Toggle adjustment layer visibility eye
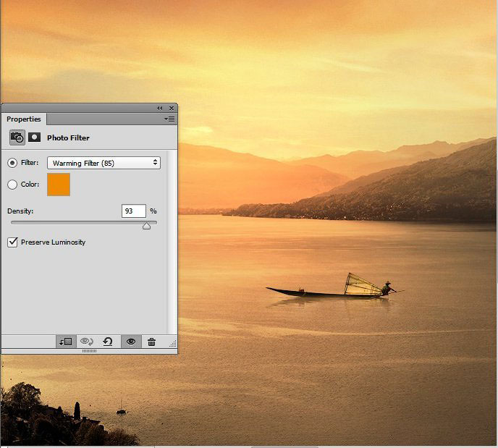 click(131, 342)
